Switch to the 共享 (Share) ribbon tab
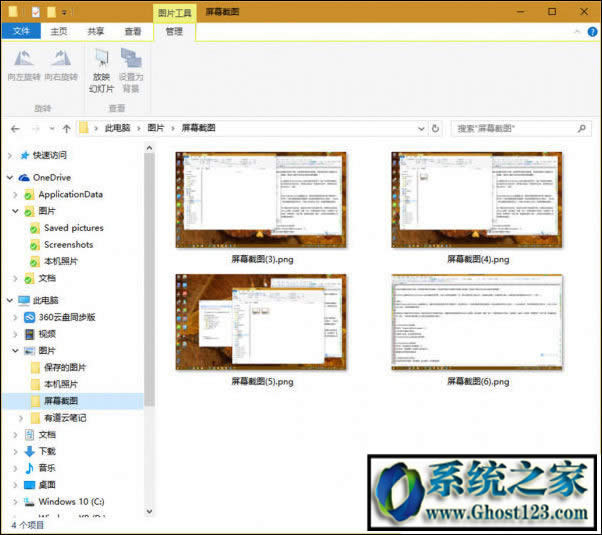 pyautogui.click(x=96, y=32)
